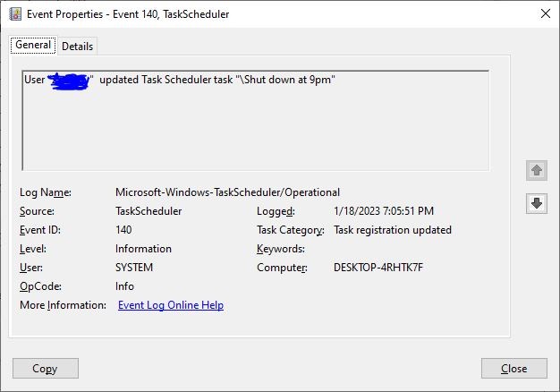Click the logged date 1/18/2023 7:05:51 PM
This screenshot has height=392, width=560.
click(x=384, y=211)
